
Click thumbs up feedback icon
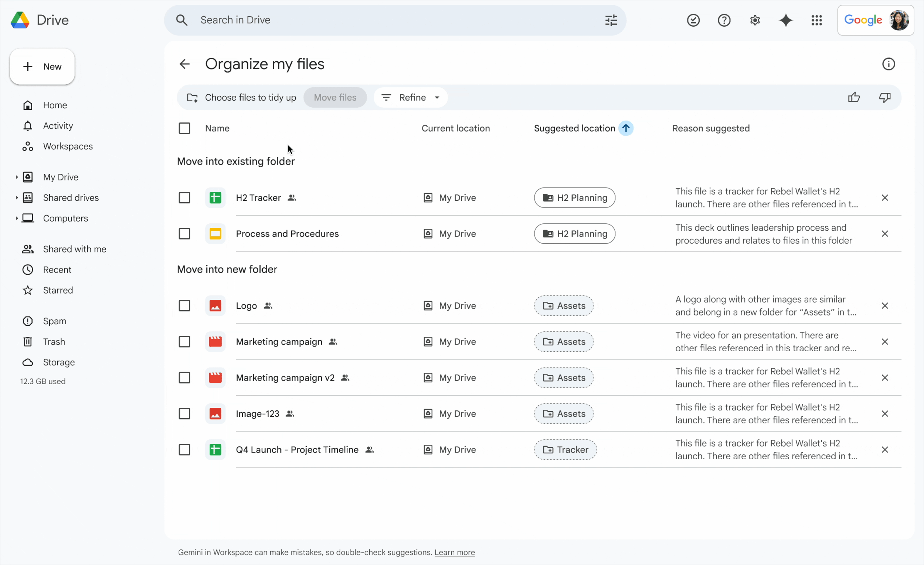coord(854,98)
